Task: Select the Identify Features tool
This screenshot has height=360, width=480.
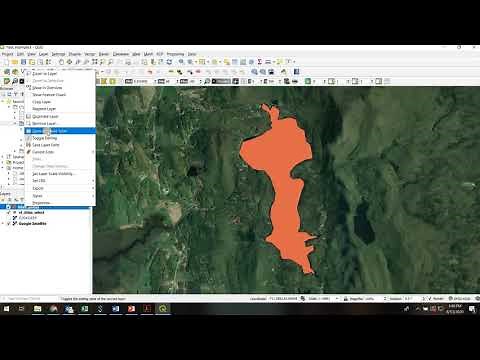Action: click(181, 62)
